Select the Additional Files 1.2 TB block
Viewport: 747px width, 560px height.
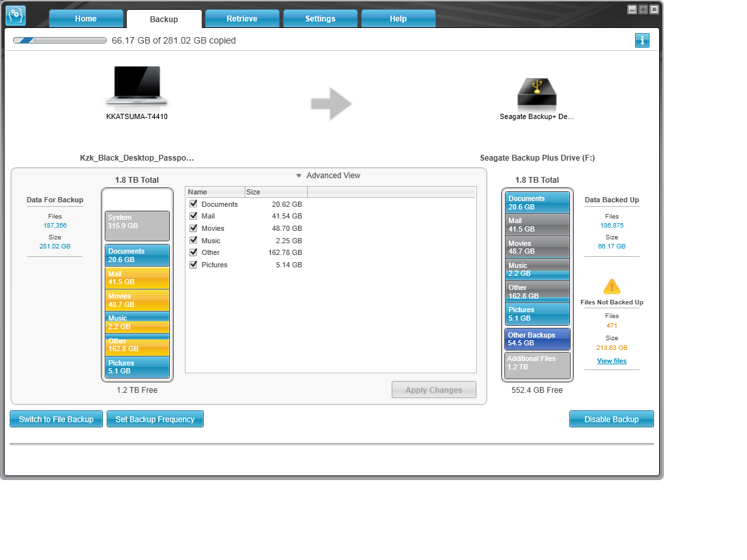[537, 366]
